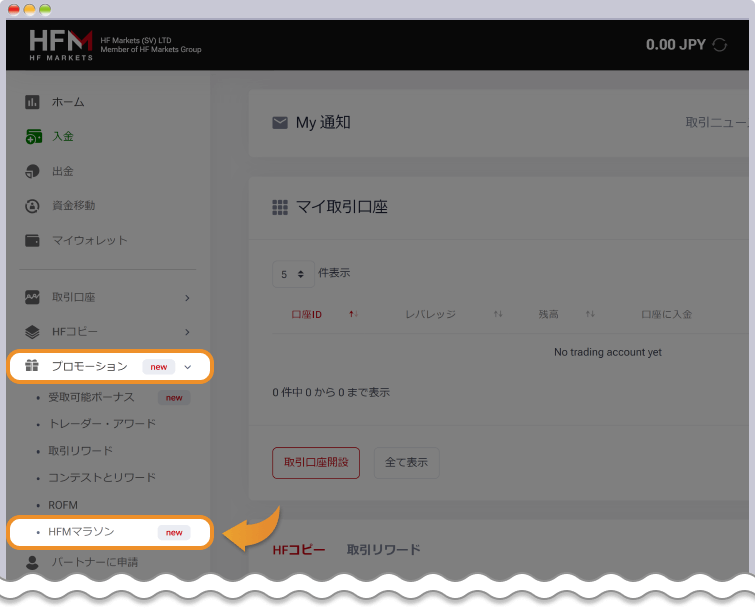Switch to the 取引リワード bottom tab

(x=384, y=550)
